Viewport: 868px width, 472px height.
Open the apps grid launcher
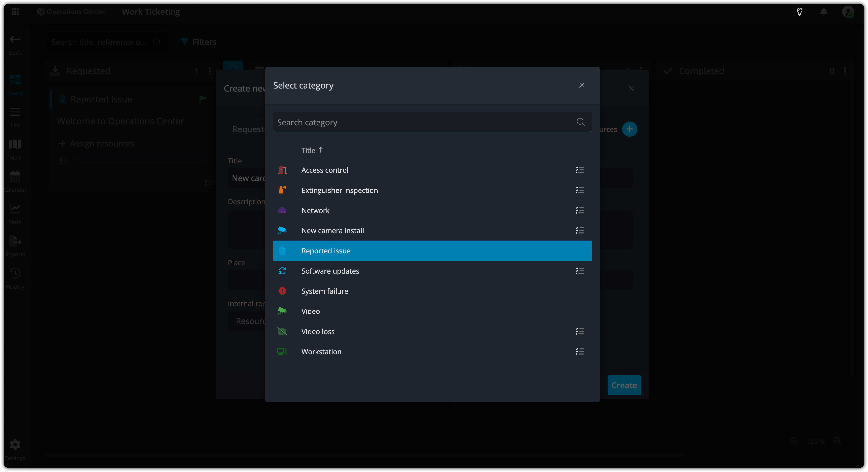15,12
